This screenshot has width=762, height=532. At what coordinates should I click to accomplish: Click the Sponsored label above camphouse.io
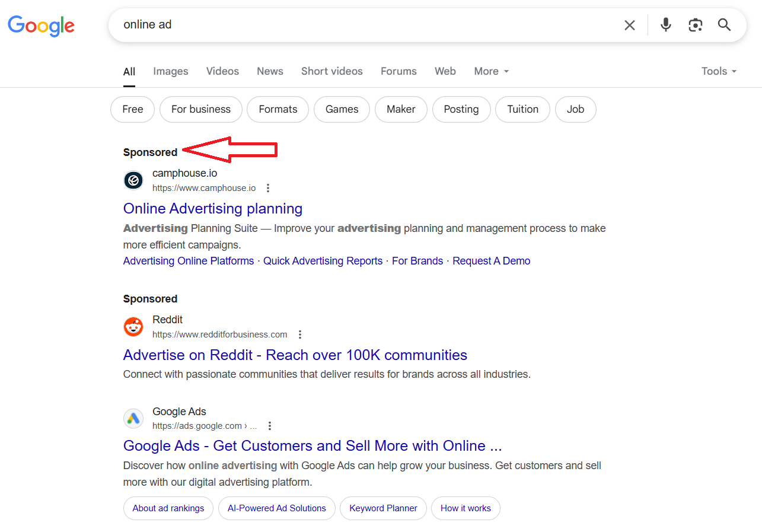pos(150,152)
